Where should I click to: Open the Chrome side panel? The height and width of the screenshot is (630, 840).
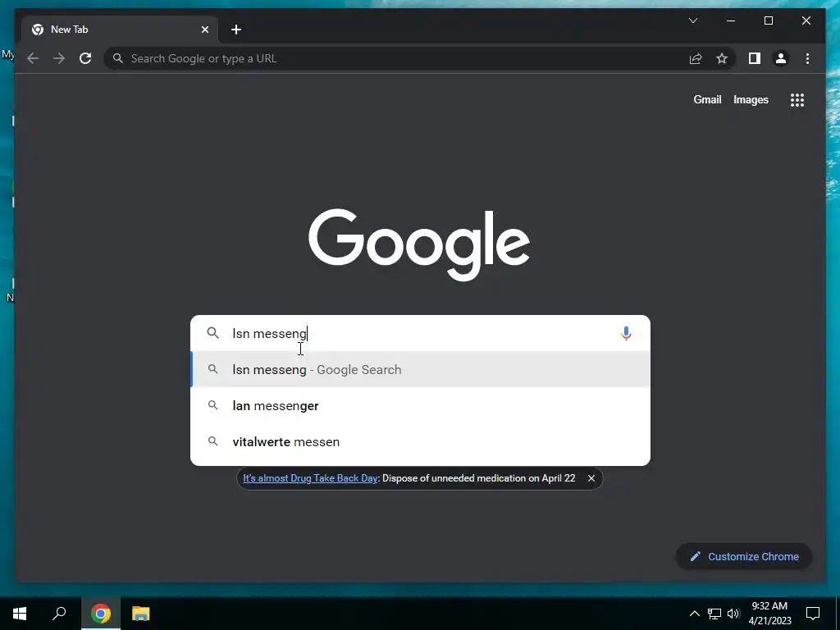pyautogui.click(x=755, y=58)
